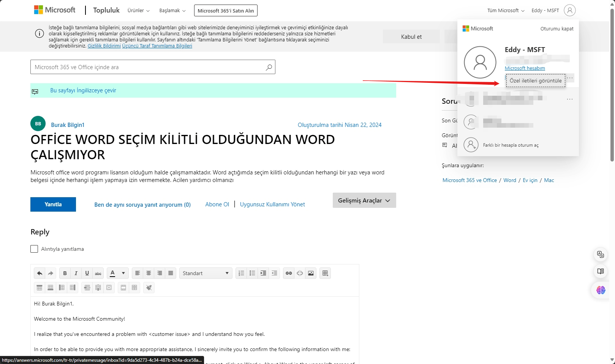
Task: Expand the Gelişmiş Araçlar dropdown
Action: pyautogui.click(x=364, y=200)
